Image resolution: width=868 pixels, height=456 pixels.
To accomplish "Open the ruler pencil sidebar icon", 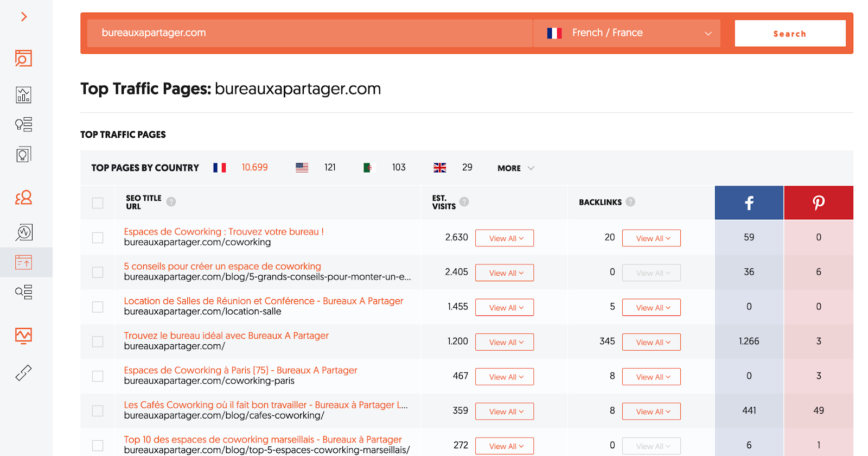I will (23, 373).
